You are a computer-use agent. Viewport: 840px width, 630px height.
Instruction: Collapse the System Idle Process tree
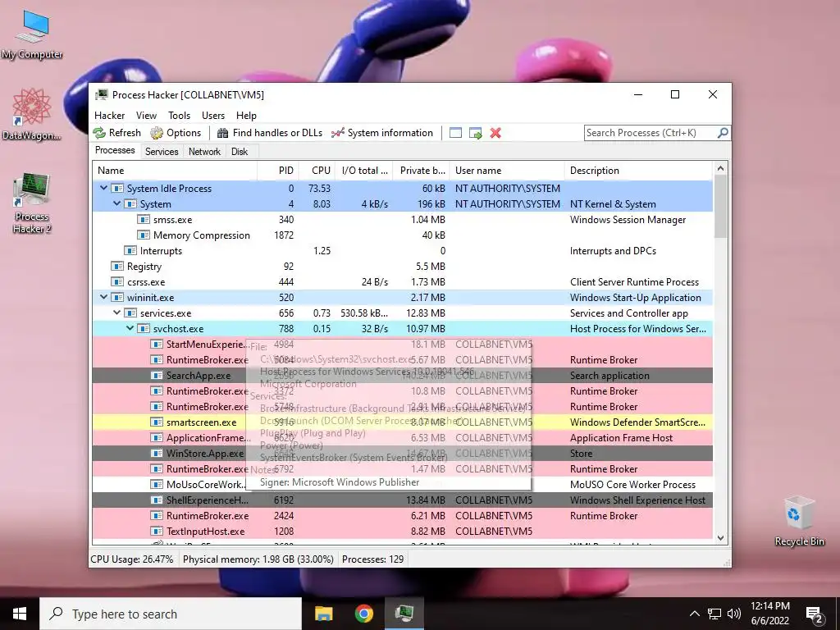103,188
